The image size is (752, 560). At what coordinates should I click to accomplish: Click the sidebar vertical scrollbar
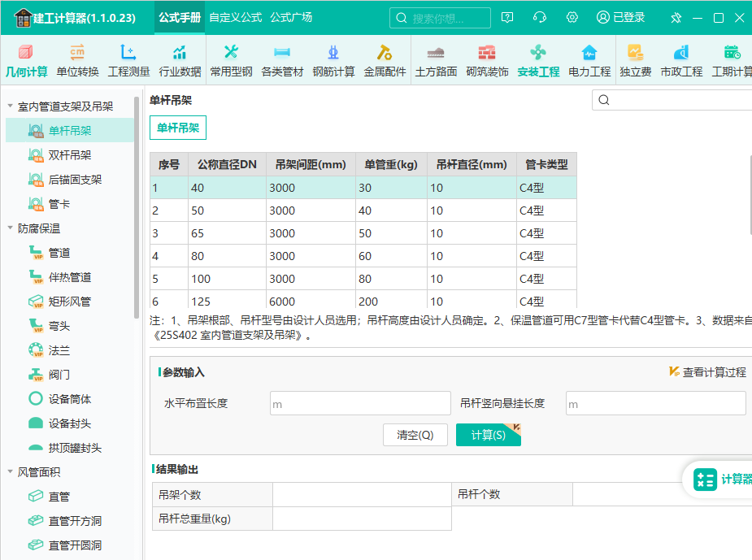(x=137, y=207)
